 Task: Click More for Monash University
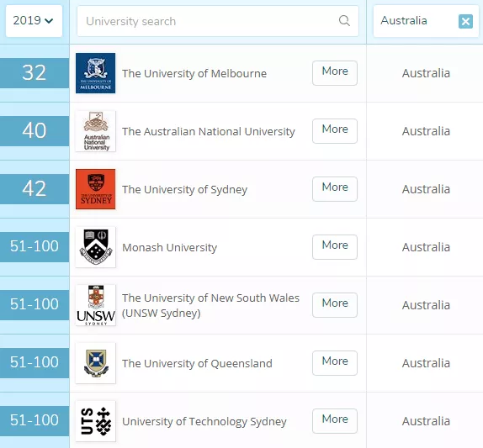[335, 247]
